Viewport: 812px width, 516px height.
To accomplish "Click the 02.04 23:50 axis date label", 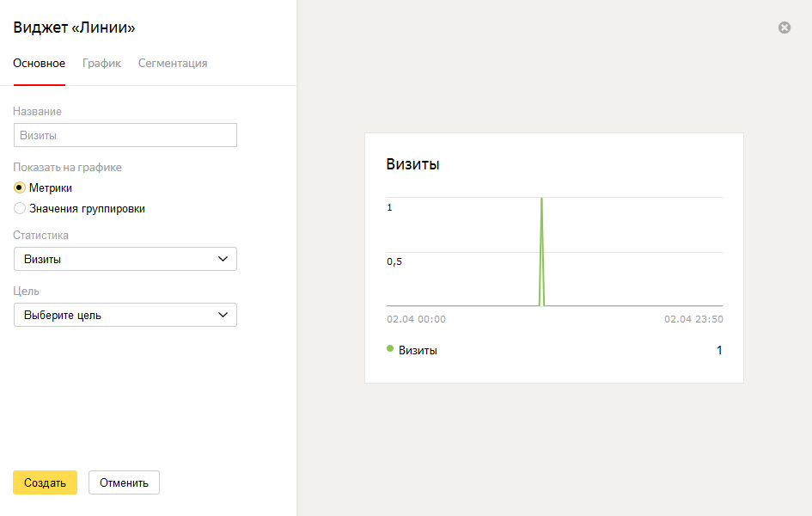I will 693,319.
